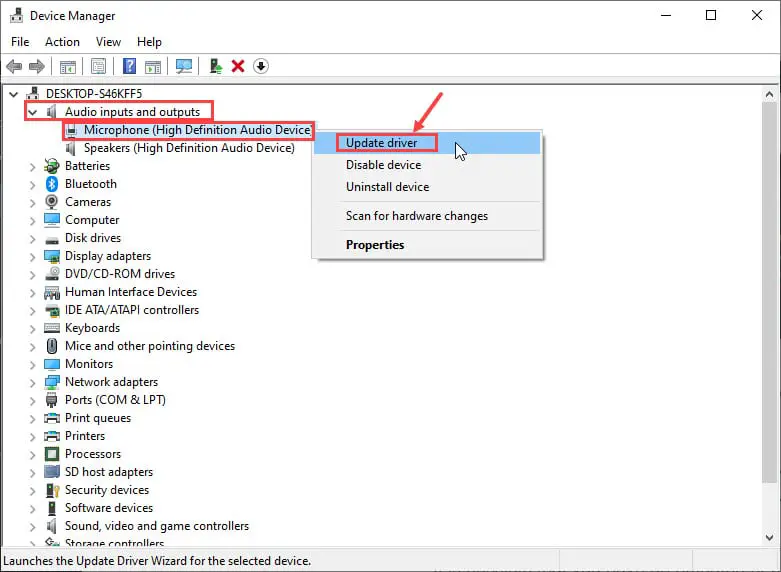Click the Properties sheet toolbar icon

click(x=98, y=66)
